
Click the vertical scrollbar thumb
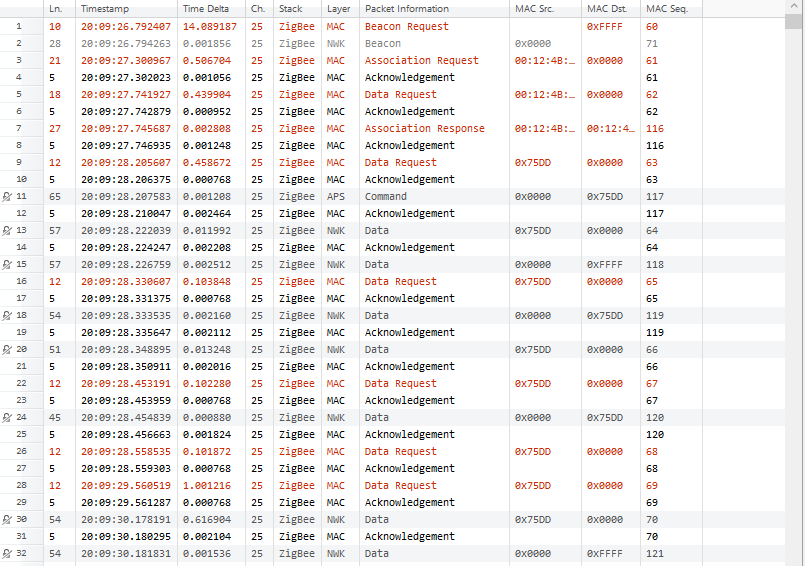[x=795, y=21]
